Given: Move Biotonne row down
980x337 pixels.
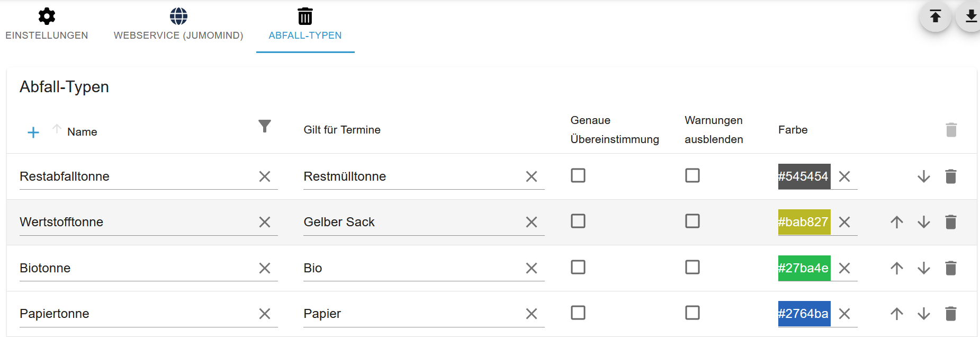Looking at the screenshot, I should coord(924,268).
